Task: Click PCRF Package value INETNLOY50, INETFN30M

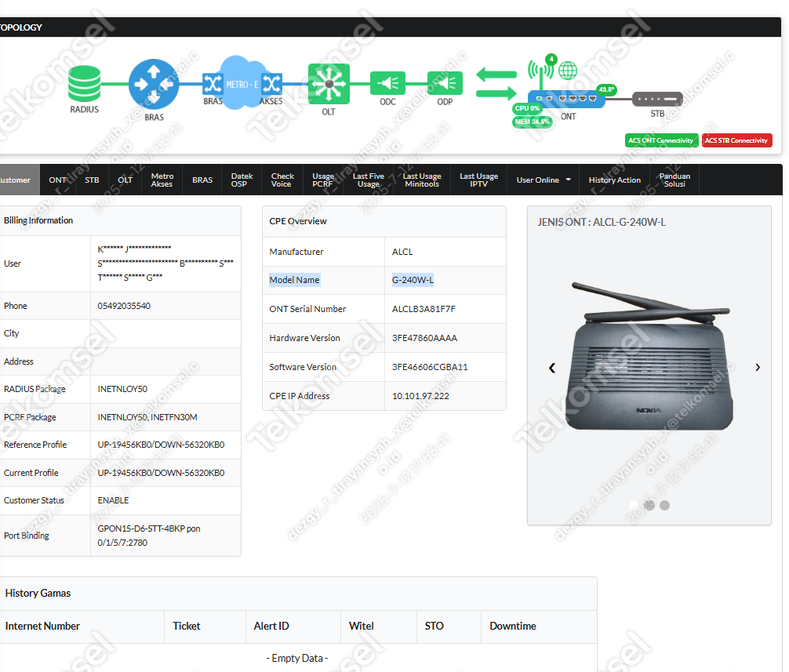Action: pos(147,417)
